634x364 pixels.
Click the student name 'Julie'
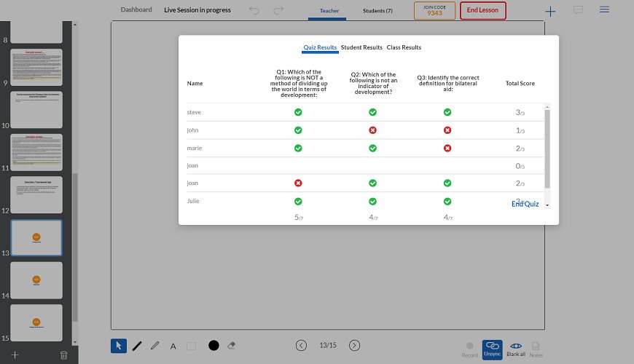click(x=193, y=201)
